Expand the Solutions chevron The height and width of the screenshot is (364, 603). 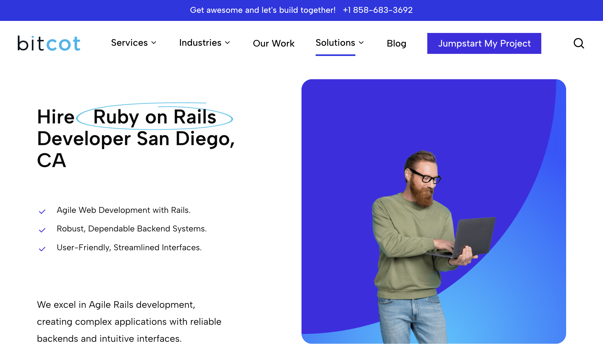coord(361,43)
